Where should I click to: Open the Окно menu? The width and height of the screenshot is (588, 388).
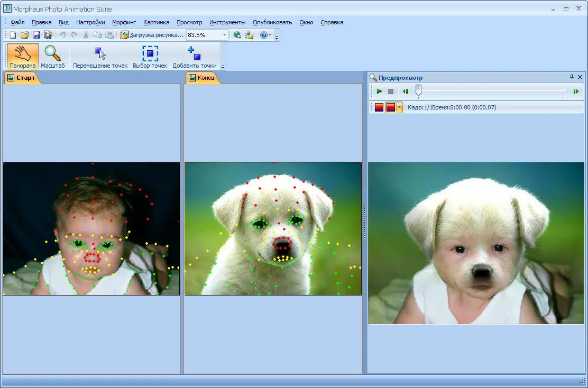click(x=306, y=22)
